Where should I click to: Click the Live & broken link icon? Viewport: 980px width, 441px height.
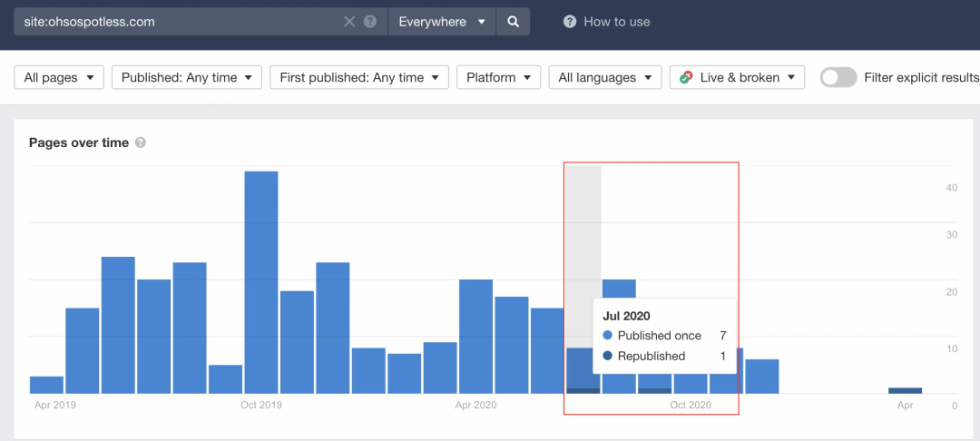[x=686, y=78]
